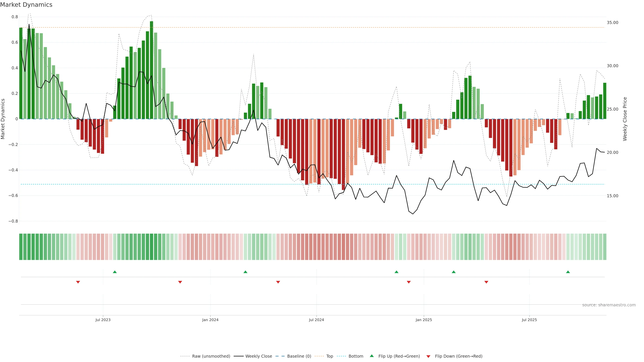
Task: Click the Flip Up legend triangle icon
Action: click(372, 356)
